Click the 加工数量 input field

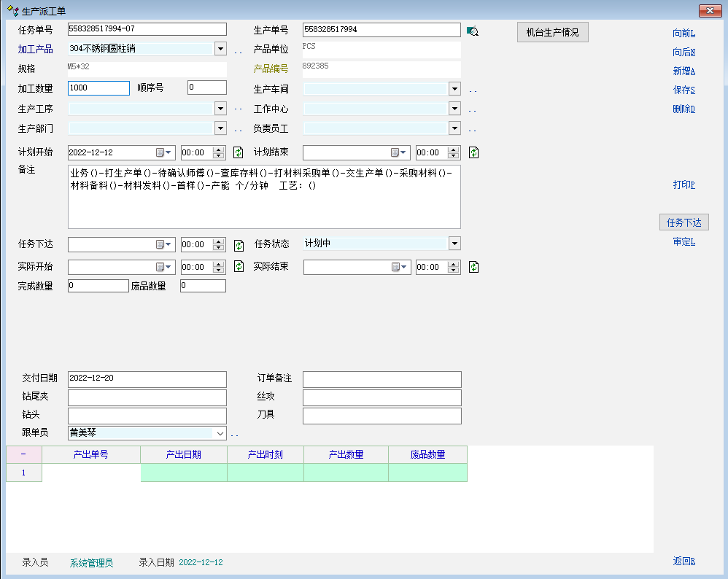(98, 88)
